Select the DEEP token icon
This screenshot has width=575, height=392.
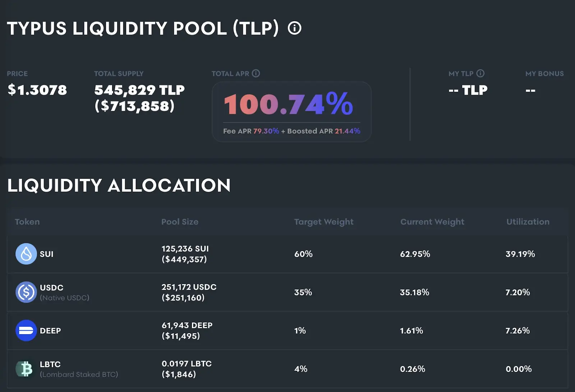click(26, 330)
